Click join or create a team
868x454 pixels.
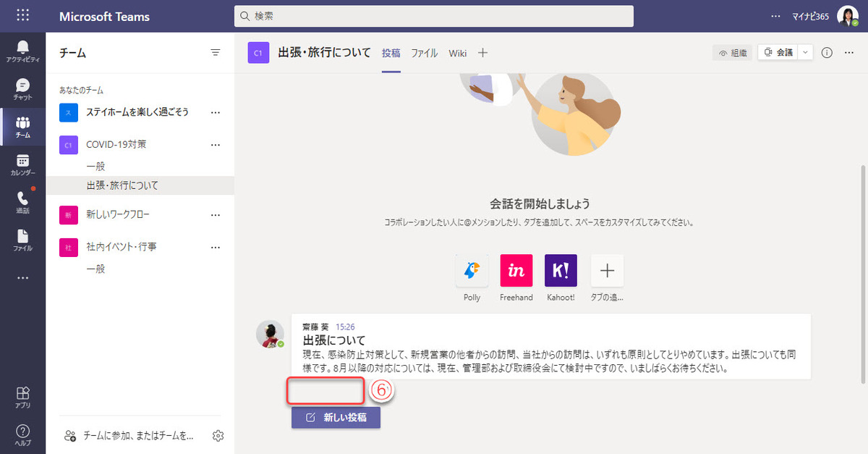(129, 435)
